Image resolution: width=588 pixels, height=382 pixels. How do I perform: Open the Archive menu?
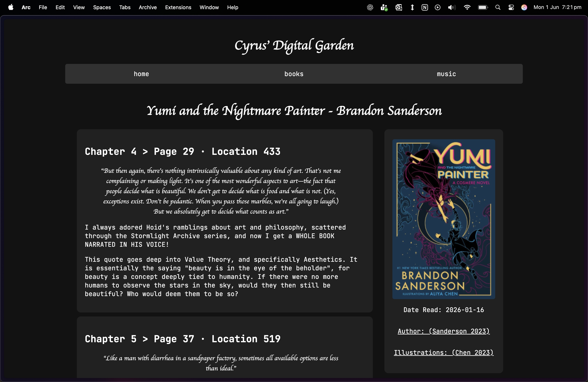click(x=147, y=7)
